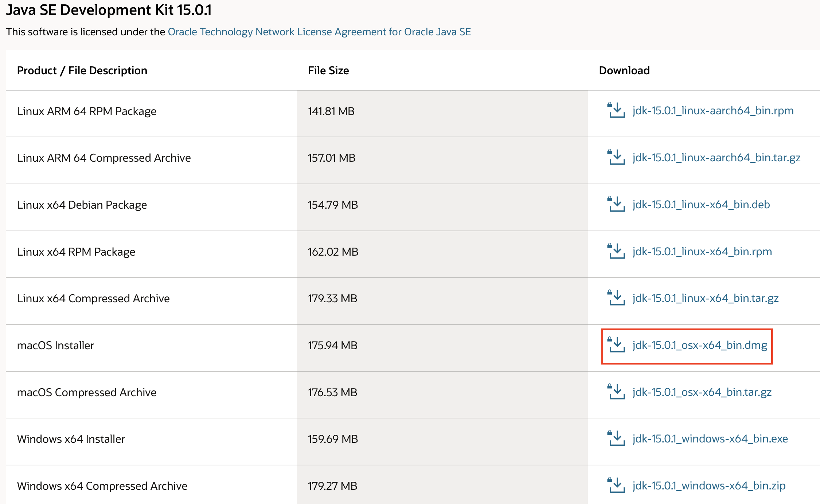Download jdk-15.0.1_linux-aarch64_bin.tar.gz
820x504 pixels.
(x=716, y=158)
